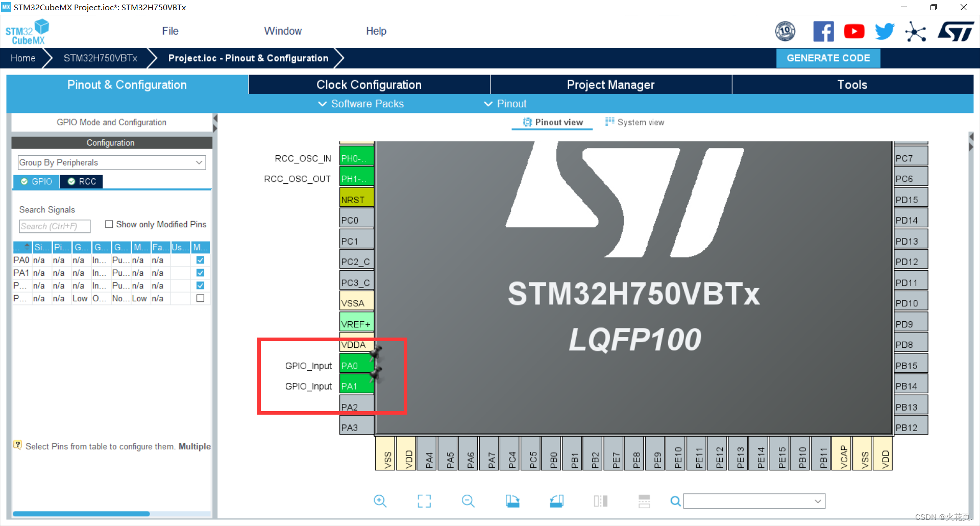Viewport: 980px width, 526px height.
Task: Open the File menu
Action: pos(170,31)
